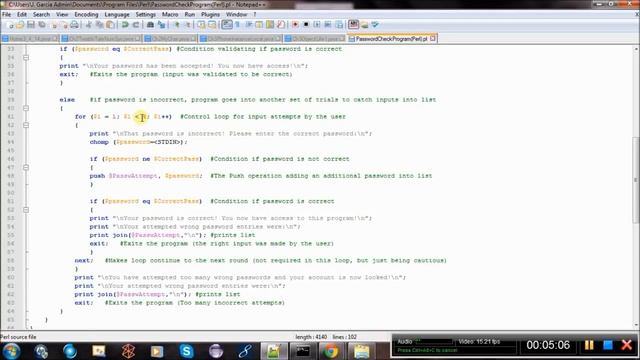Save the current recorded macro icon

coord(339,25)
